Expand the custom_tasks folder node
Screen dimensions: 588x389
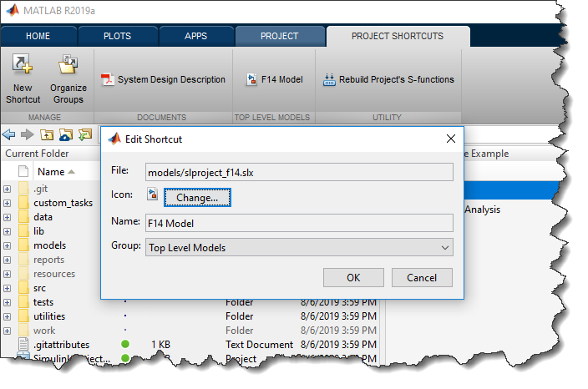[x=8, y=203]
